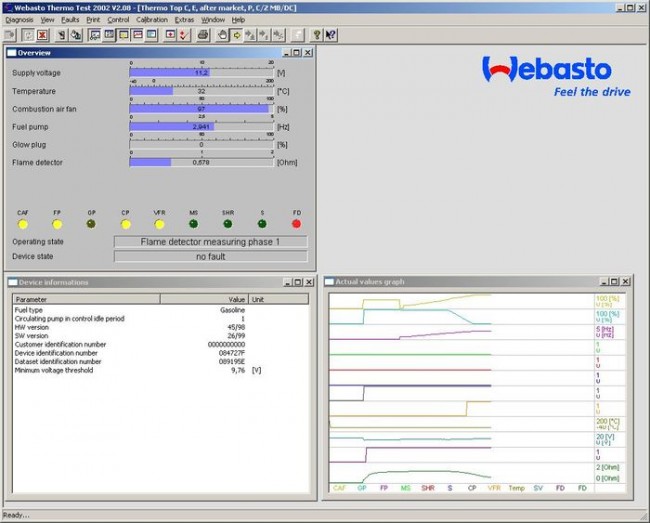Click the Overview panel title icon
This screenshot has width=650, height=523.
tap(12, 53)
